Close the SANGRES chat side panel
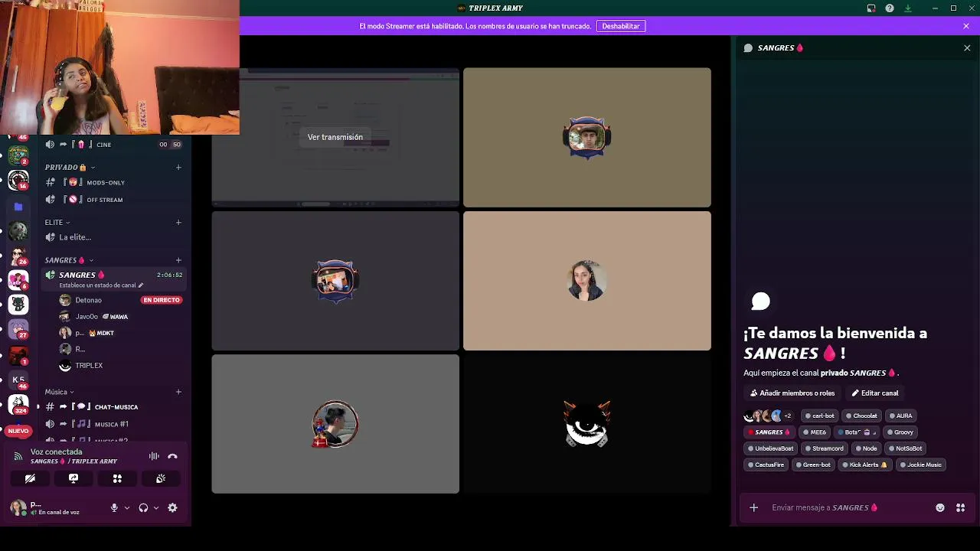The width and height of the screenshot is (980, 551). [x=967, y=47]
